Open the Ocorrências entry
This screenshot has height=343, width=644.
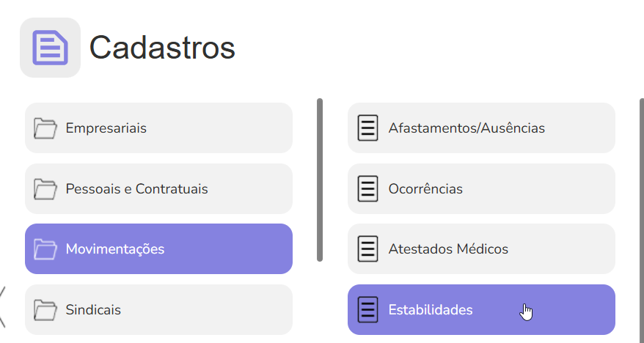pos(425,189)
